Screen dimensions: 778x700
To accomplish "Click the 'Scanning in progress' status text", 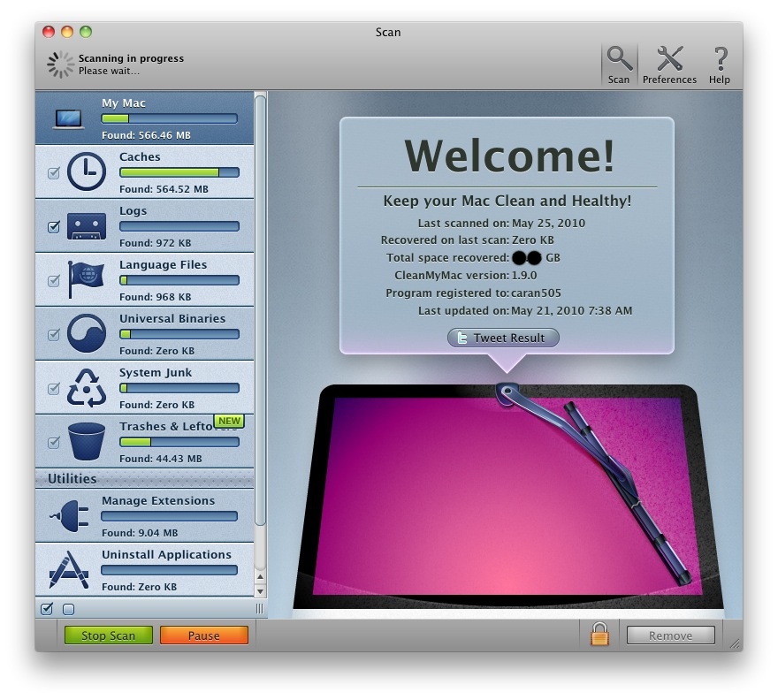I will click(131, 58).
